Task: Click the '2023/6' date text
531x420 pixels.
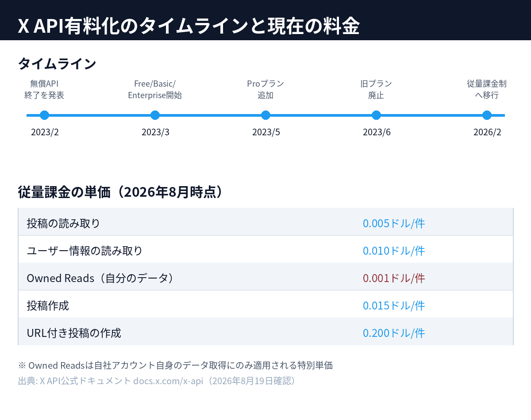Action: click(377, 132)
